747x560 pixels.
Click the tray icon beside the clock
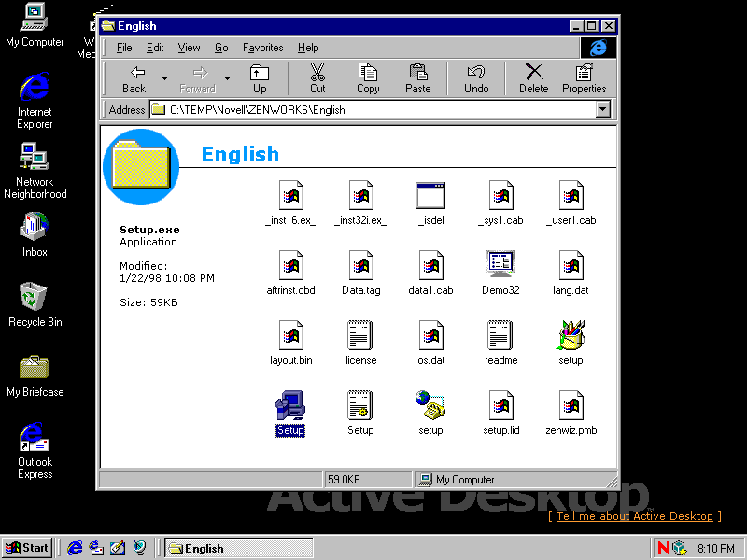680,548
